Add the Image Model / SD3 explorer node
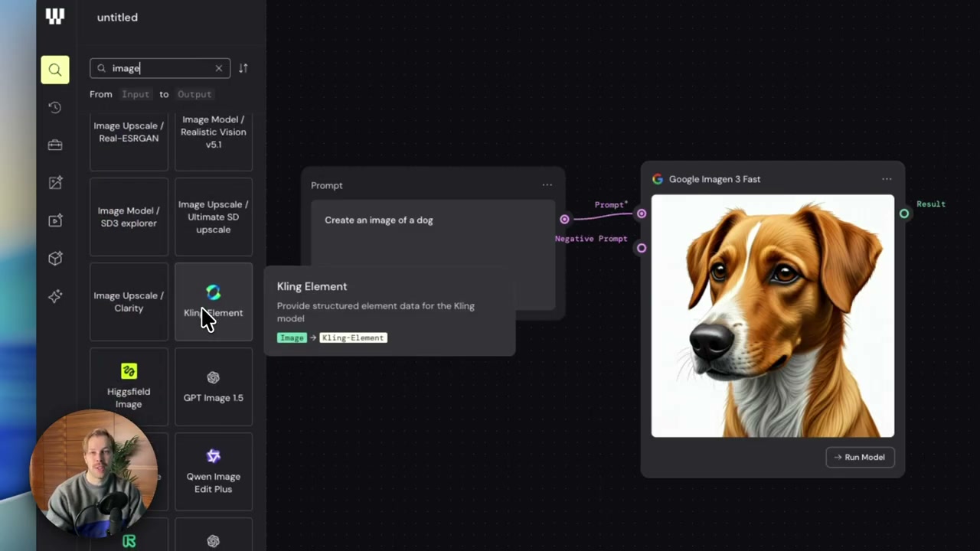The height and width of the screenshot is (551, 980). [129, 217]
